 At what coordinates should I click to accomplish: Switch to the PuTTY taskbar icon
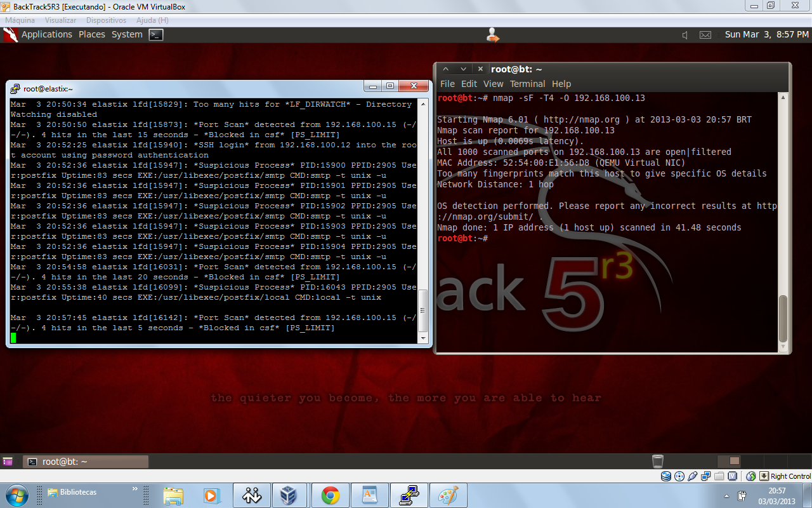(x=409, y=496)
